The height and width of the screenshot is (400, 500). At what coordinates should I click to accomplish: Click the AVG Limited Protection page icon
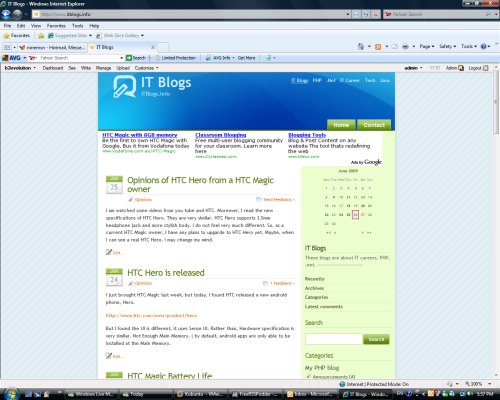coord(158,58)
